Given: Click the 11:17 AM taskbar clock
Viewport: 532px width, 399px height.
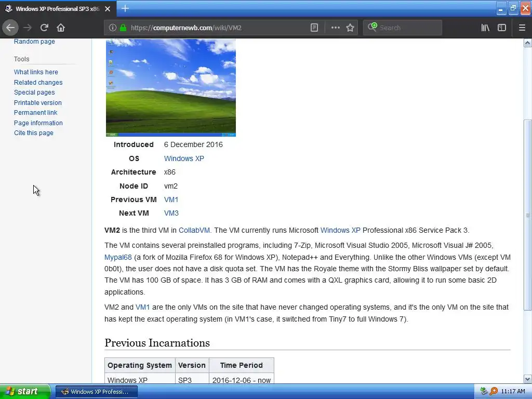Looking at the screenshot, I should coord(513,391).
